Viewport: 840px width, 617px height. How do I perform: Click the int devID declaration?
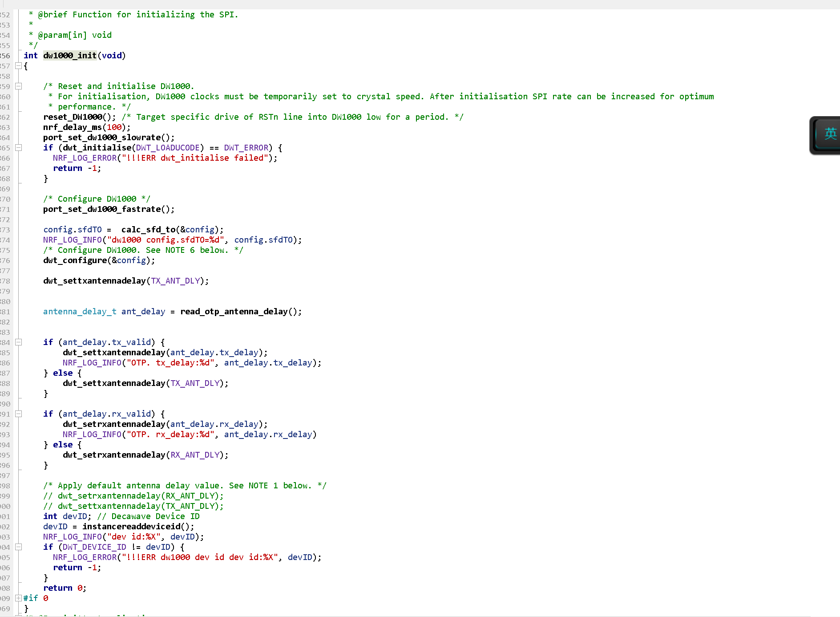pyautogui.click(x=67, y=516)
